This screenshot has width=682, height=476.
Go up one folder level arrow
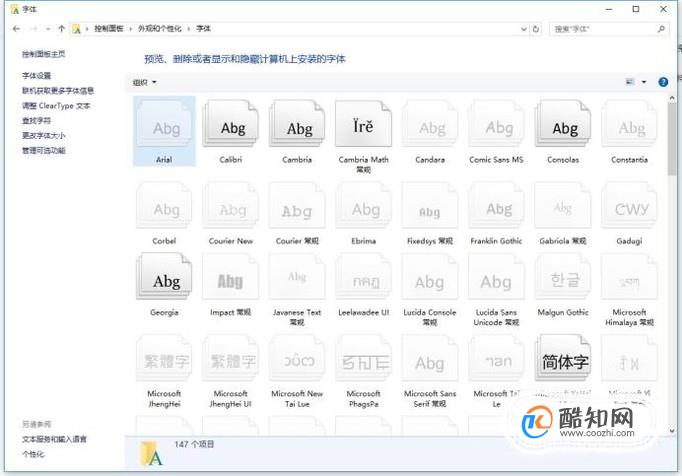[x=61, y=29]
